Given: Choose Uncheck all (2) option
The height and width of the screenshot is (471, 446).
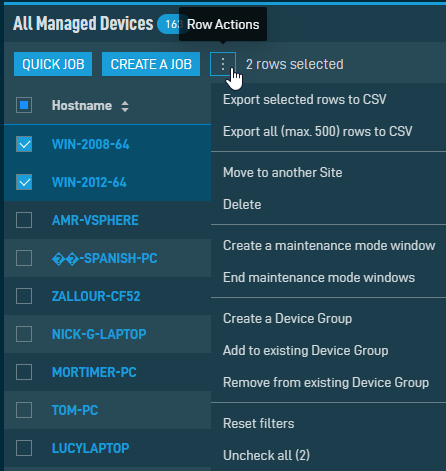Looking at the screenshot, I should tap(266, 455).
